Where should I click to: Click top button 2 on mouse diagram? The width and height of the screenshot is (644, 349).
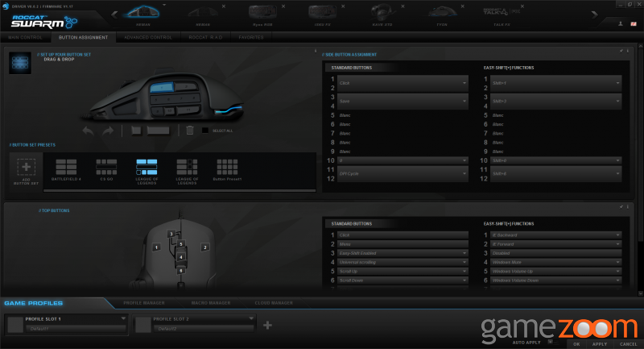click(205, 247)
